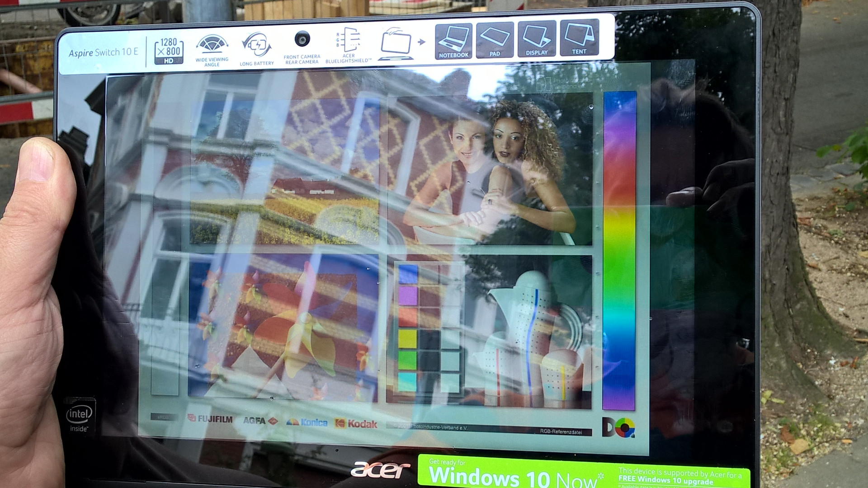Pick the yellow swatch in color chart

[408, 339]
